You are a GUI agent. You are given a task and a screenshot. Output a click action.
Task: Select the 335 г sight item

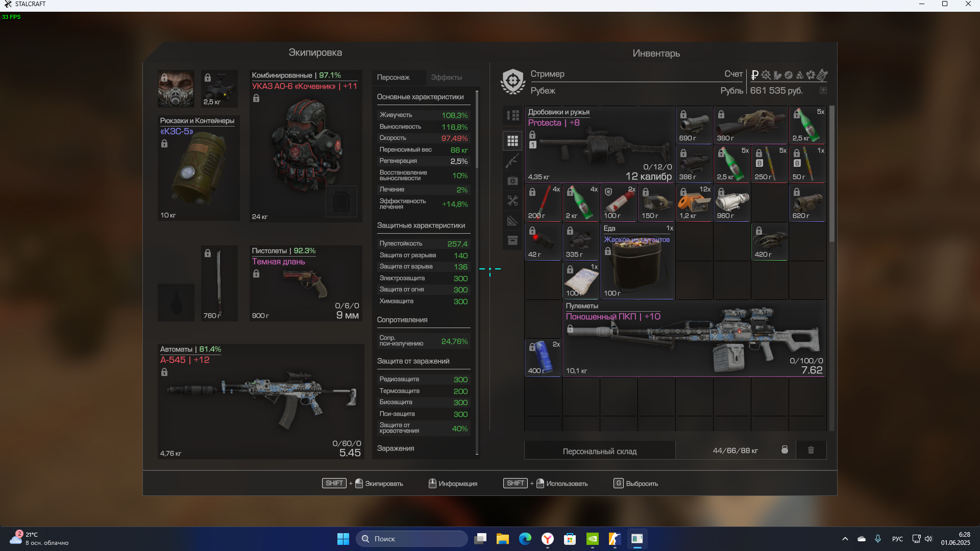point(581,242)
